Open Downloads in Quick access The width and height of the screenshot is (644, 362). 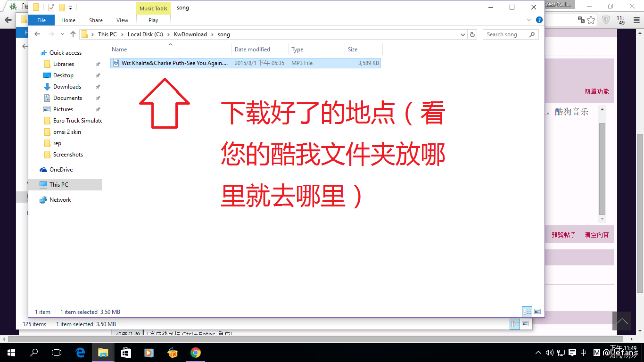click(67, 87)
